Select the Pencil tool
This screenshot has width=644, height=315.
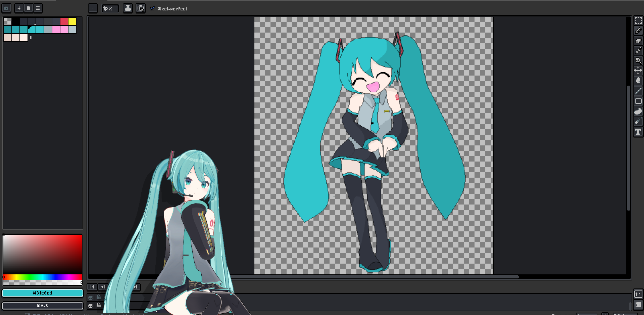pyautogui.click(x=638, y=31)
